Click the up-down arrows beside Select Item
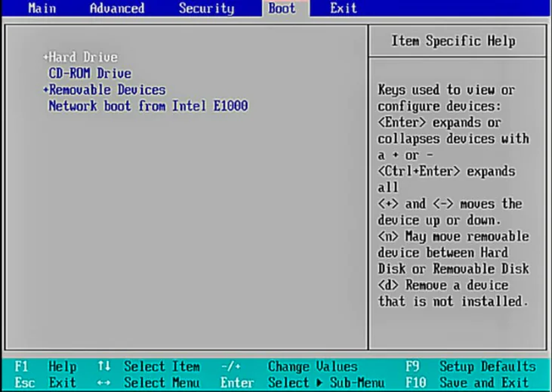The image size is (552, 392). (x=104, y=366)
